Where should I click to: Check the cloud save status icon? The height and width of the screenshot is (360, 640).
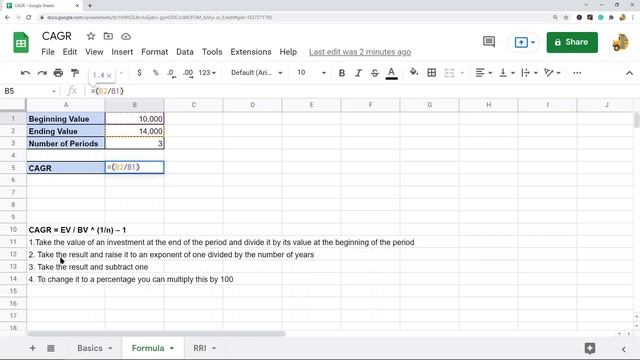(126, 37)
